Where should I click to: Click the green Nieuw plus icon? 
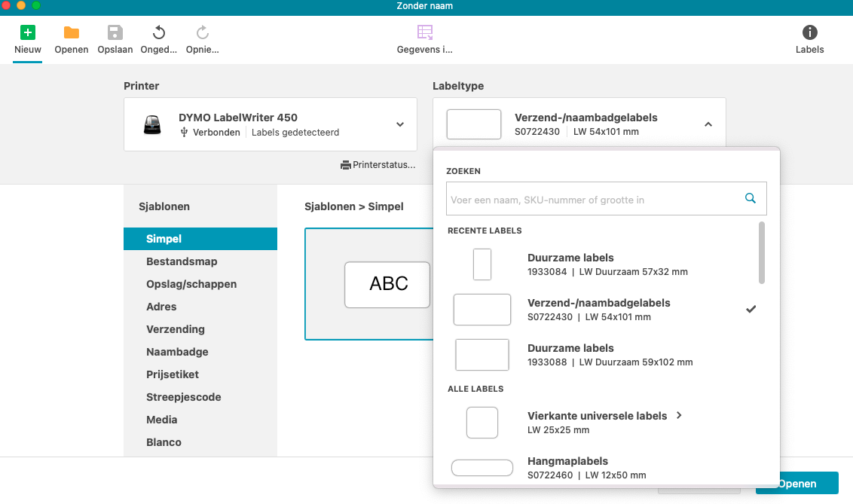pyautogui.click(x=28, y=32)
